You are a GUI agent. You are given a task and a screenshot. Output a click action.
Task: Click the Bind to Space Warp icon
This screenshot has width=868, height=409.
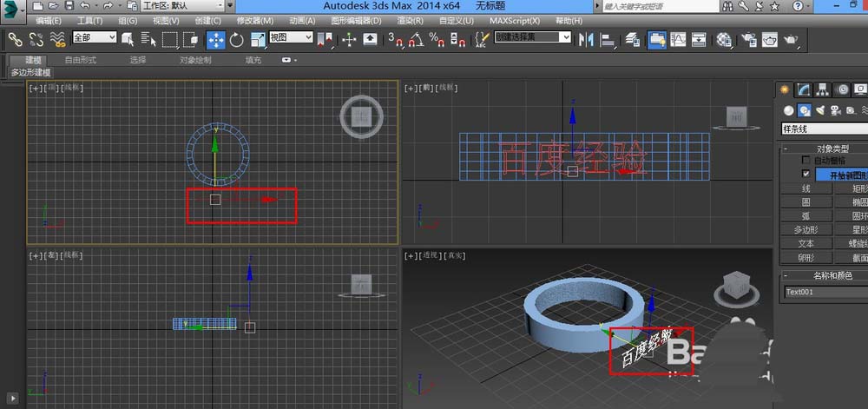coord(57,39)
